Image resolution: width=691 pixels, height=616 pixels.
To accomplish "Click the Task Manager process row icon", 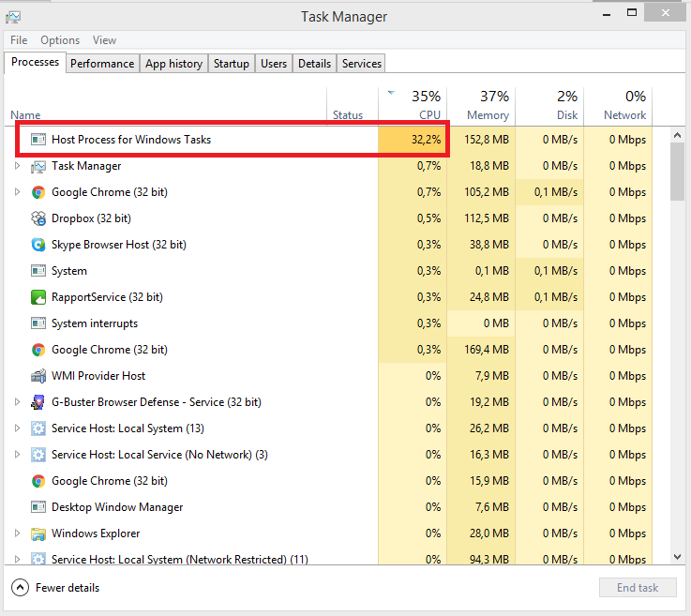I will (38, 166).
